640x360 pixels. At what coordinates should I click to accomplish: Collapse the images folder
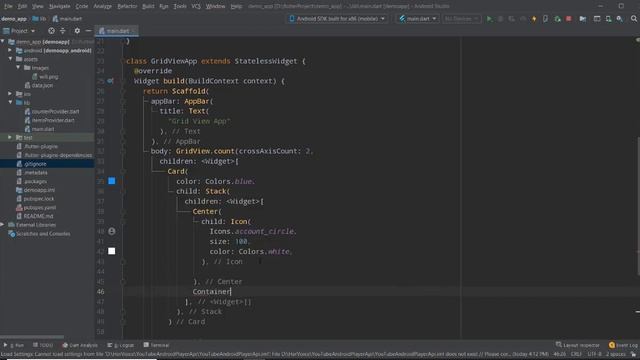click(18, 67)
